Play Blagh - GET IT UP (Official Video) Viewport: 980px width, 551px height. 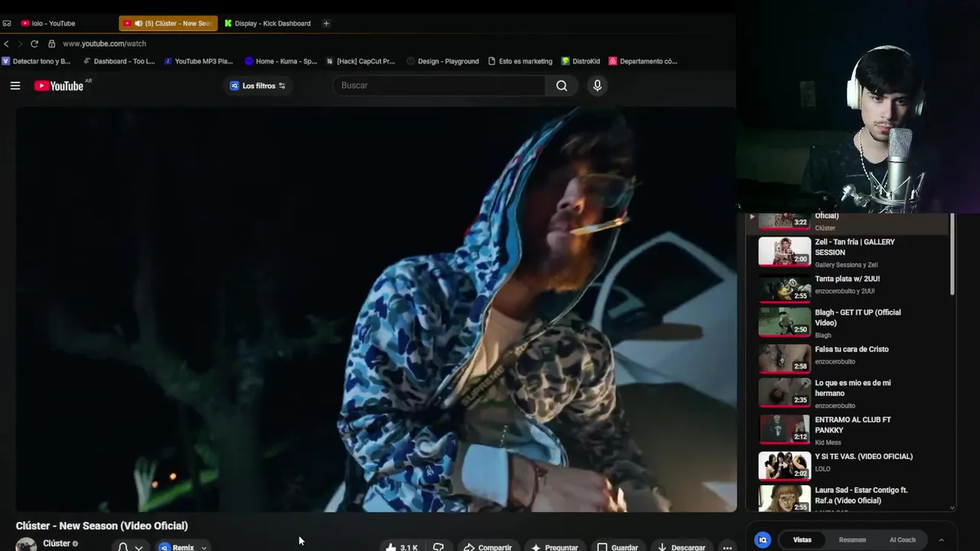[x=857, y=318]
